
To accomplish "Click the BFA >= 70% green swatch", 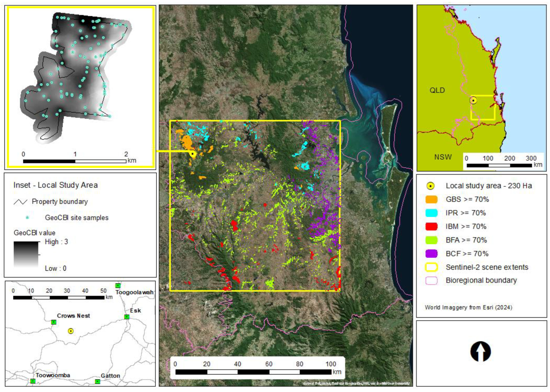I will tap(431, 240).
